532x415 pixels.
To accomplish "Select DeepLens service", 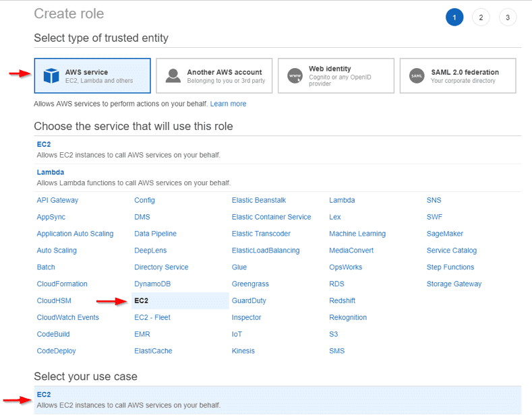I will (x=150, y=251).
